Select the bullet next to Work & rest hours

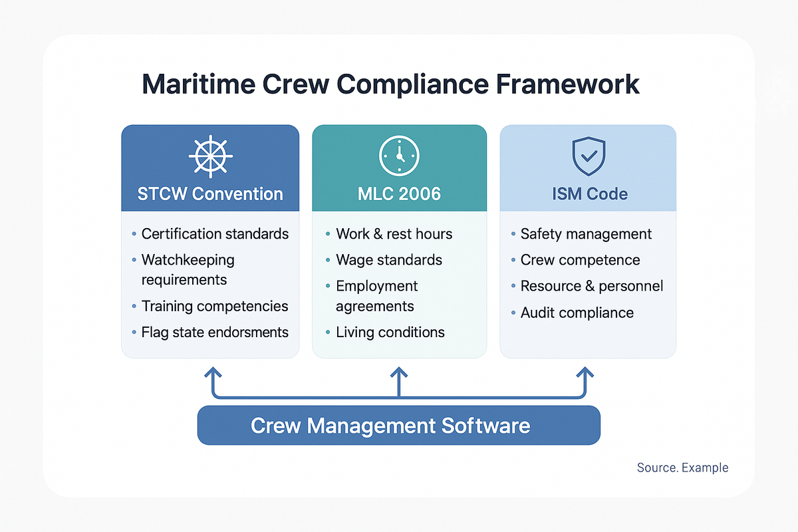pyautogui.click(x=328, y=234)
